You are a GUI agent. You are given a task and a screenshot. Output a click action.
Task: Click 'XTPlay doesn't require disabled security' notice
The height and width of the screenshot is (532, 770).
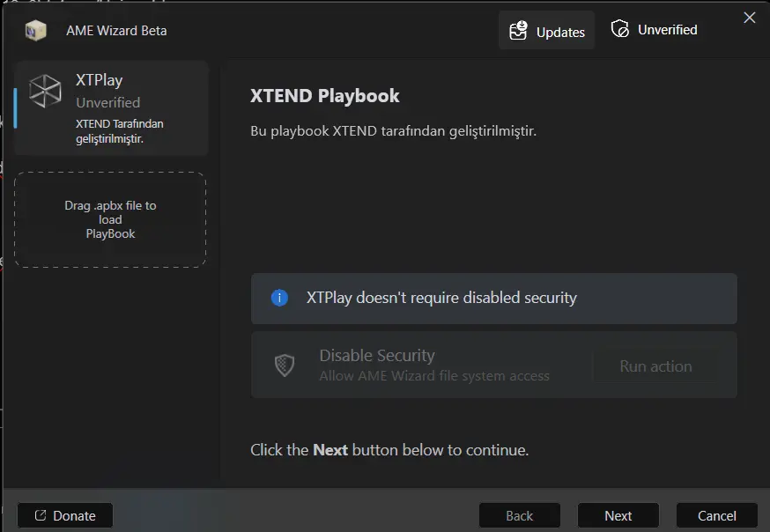tap(494, 299)
